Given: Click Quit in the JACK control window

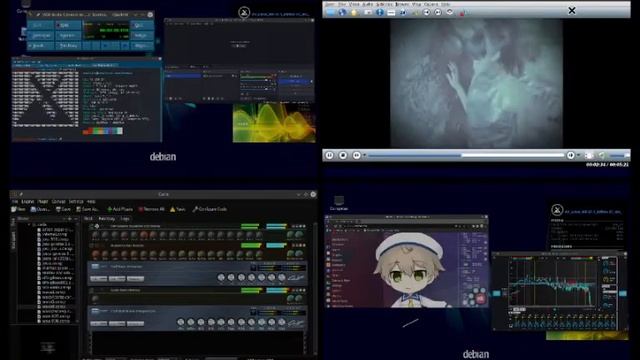Looking at the screenshot, I should [142, 25].
